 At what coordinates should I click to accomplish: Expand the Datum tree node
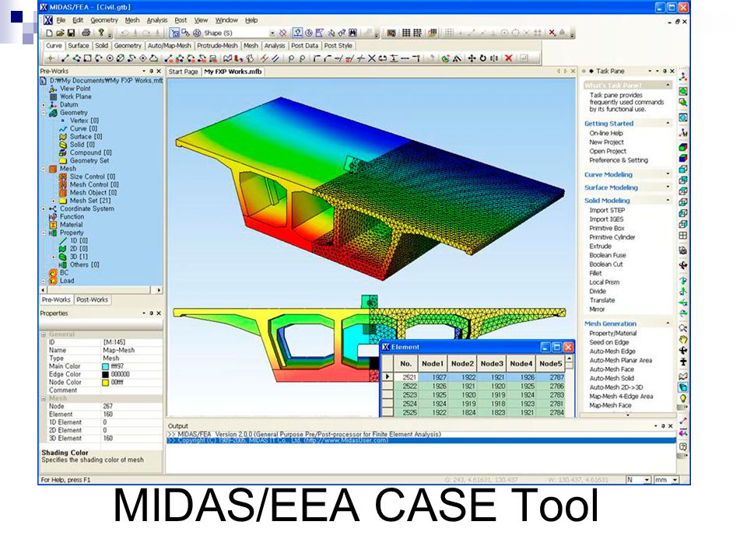44,105
